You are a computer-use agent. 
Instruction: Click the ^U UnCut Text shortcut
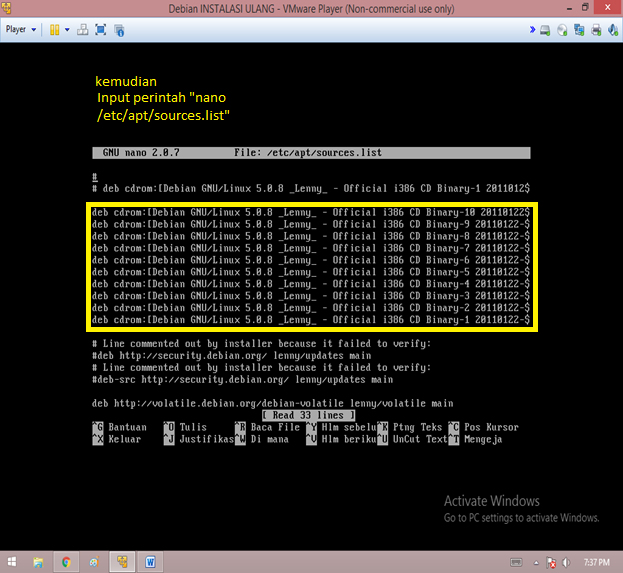pos(412,439)
